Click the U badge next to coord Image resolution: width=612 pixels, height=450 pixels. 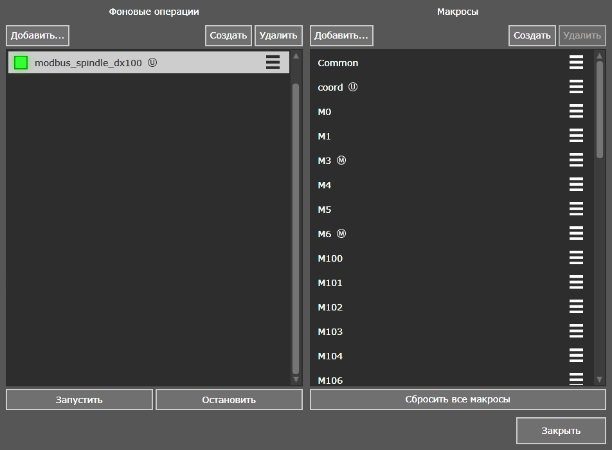point(353,87)
